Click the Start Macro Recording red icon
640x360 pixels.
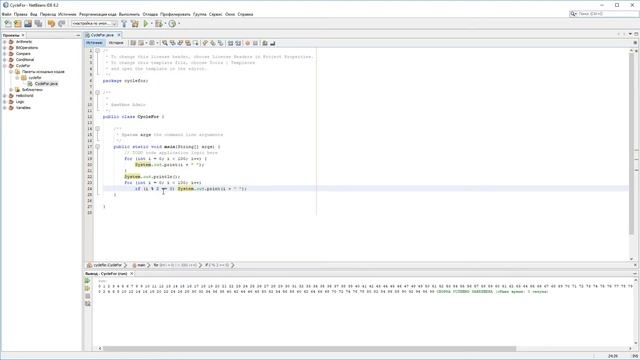click(x=247, y=43)
